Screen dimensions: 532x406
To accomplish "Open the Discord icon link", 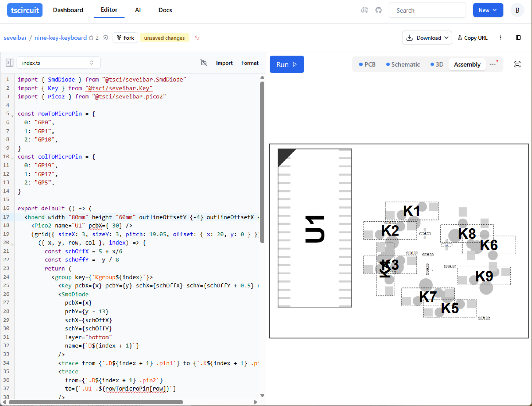I will [x=365, y=10].
